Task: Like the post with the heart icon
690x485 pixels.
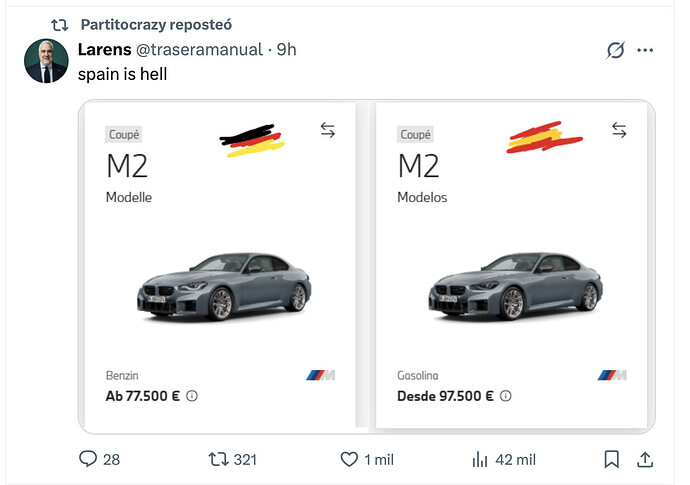Action: (x=349, y=459)
